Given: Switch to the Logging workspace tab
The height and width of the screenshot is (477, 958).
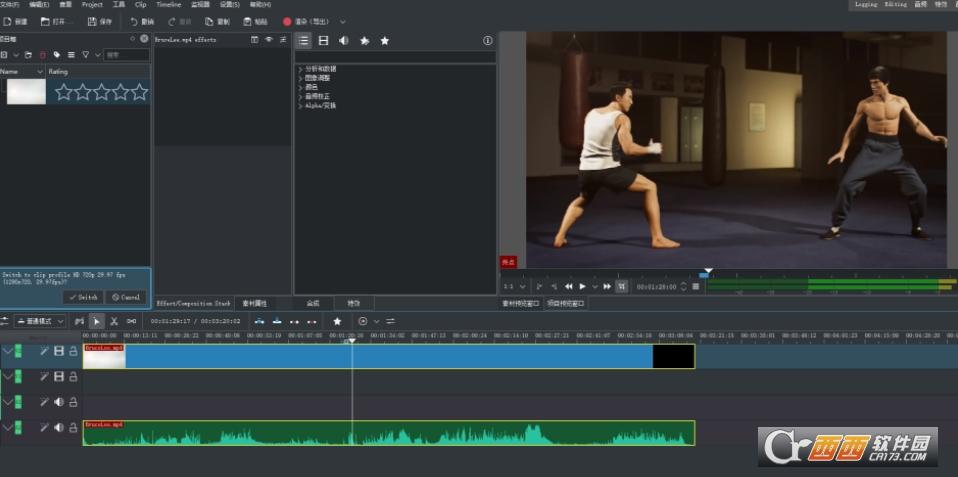Looking at the screenshot, I should (866, 4).
